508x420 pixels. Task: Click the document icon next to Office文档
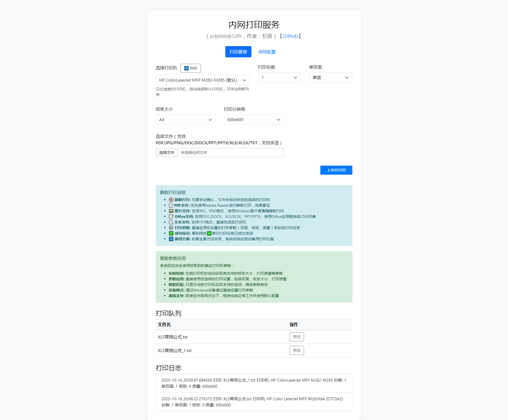pos(171,217)
